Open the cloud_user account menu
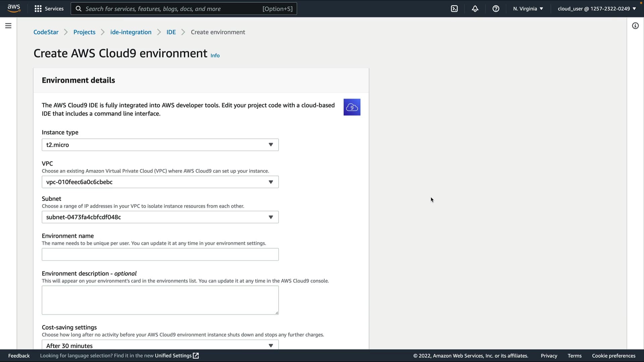This screenshot has width=644, height=362. (597, 9)
